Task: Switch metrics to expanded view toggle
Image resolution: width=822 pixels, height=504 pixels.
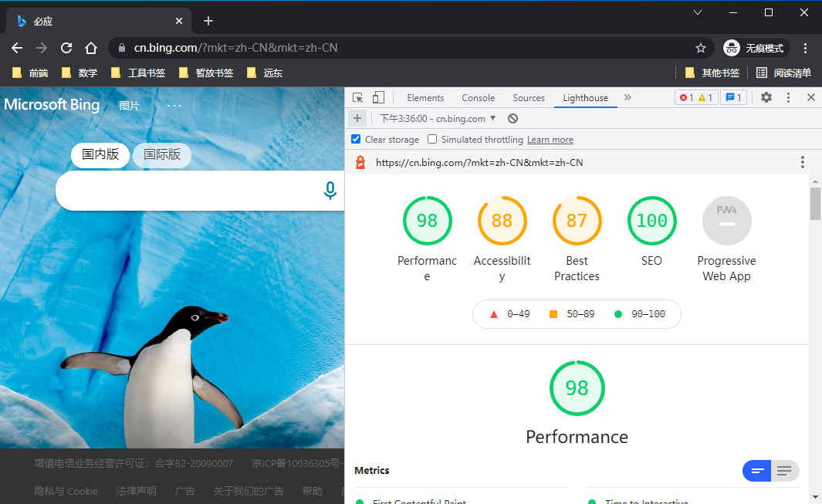Action: click(784, 471)
